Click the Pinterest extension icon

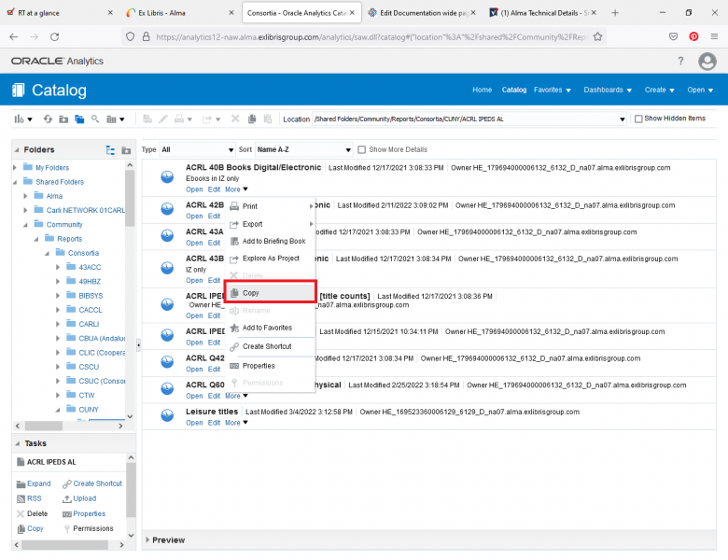pyautogui.click(x=693, y=36)
